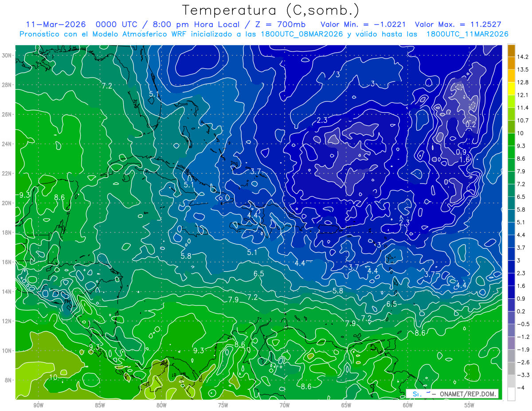Screen dimensions: 532x411
Task: Click the '18N' latitude axis label
Action: (x=7, y=232)
